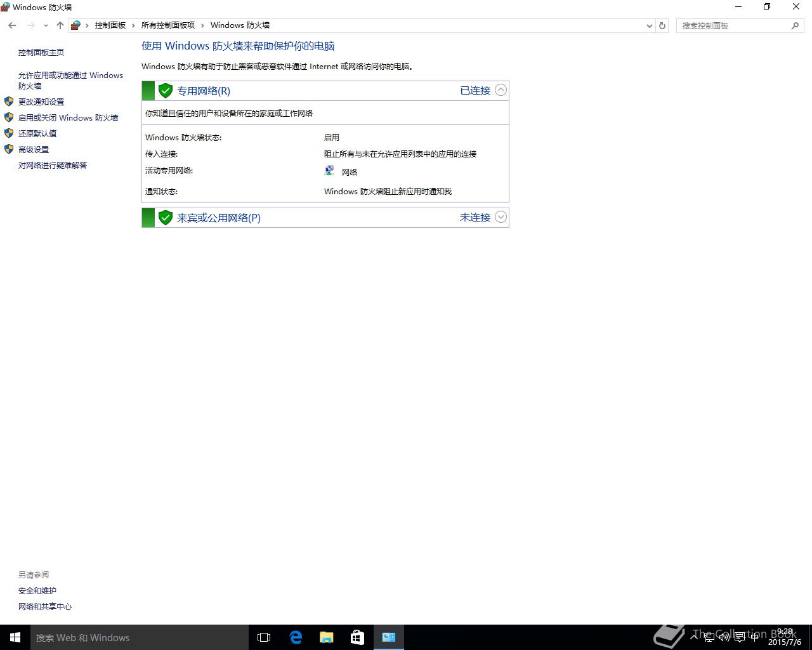The width and height of the screenshot is (812, 650).
Task: Go back with the Back arrow
Action: pyautogui.click(x=12, y=25)
